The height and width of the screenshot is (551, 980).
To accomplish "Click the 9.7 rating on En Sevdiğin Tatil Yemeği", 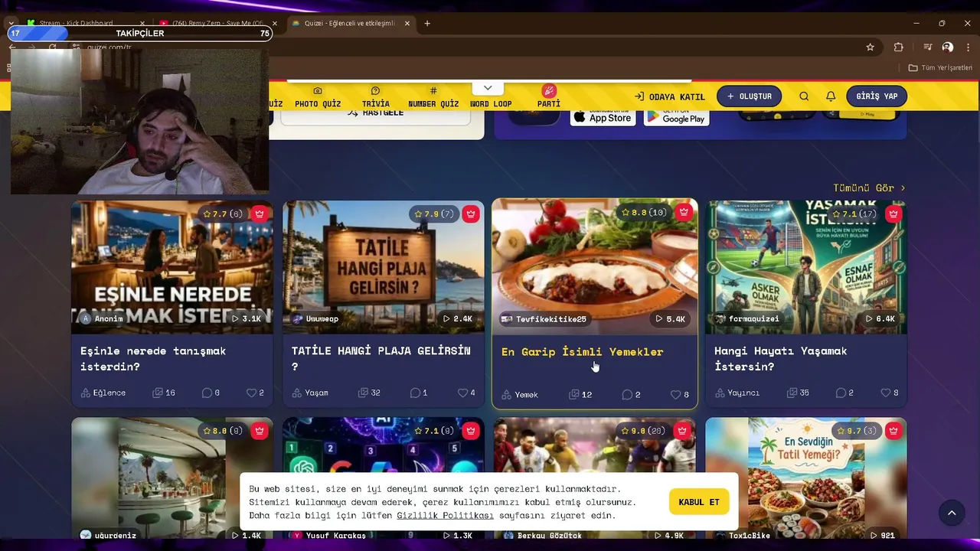I will tap(858, 431).
